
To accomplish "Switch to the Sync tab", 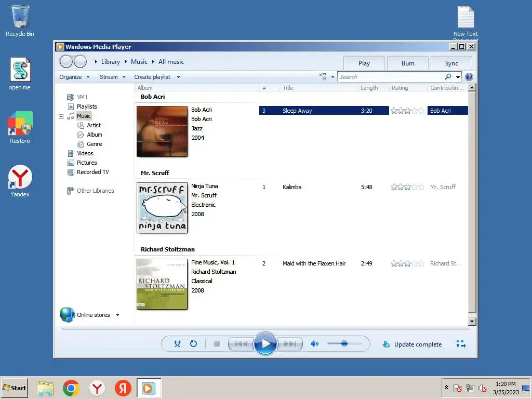I will tap(451, 63).
